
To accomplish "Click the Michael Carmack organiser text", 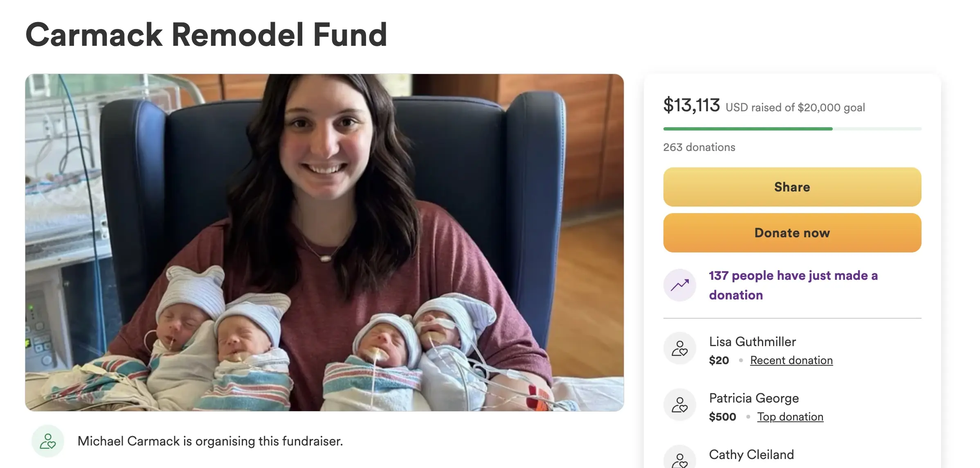I will [210, 441].
